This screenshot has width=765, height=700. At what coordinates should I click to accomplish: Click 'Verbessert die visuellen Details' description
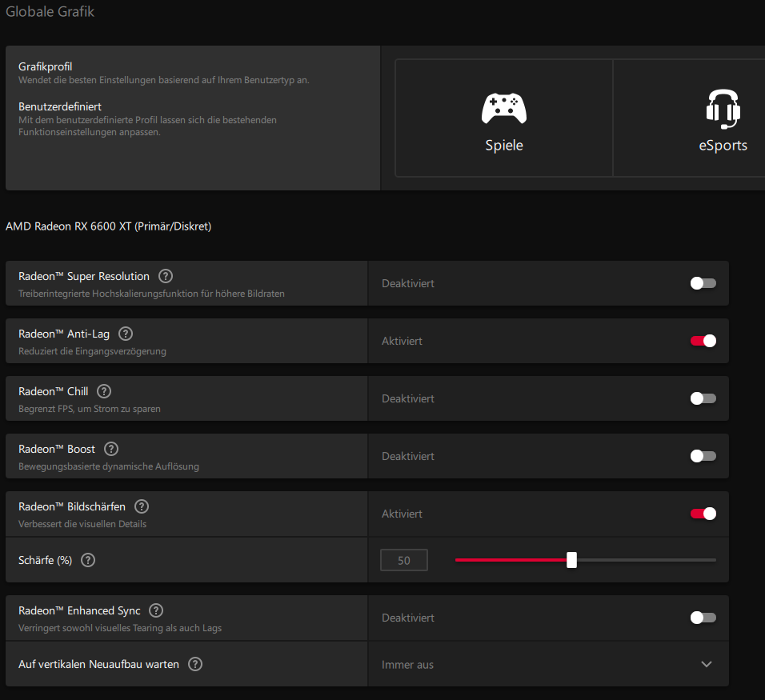[82, 524]
